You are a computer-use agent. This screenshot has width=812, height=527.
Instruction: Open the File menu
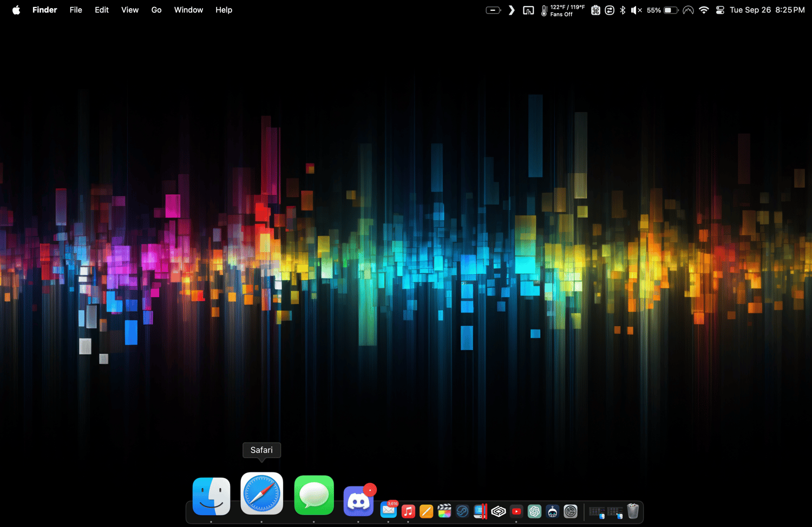76,10
